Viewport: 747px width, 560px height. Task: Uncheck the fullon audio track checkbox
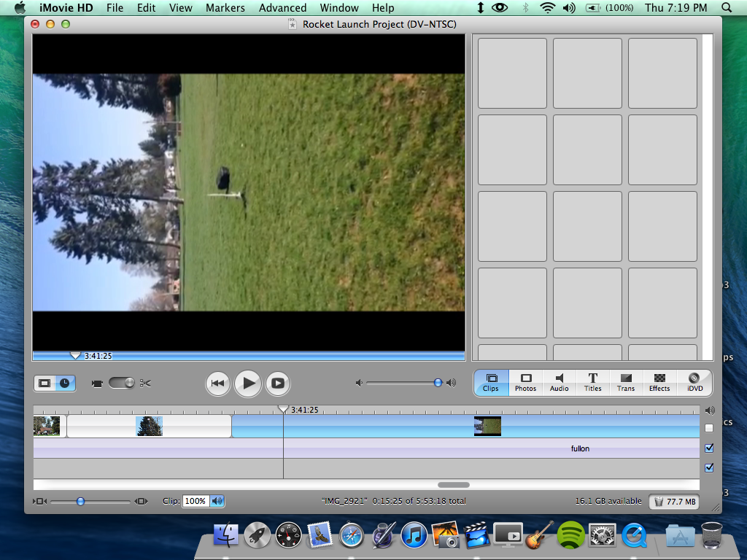coord(709,448)
